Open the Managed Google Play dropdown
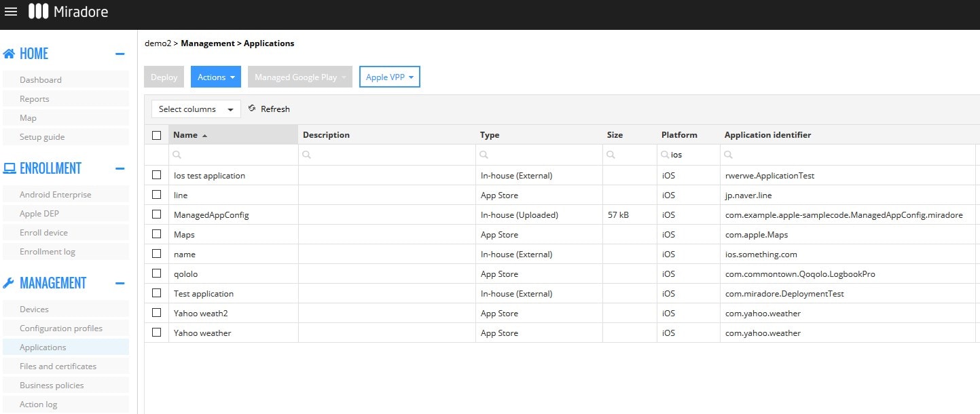Viewport: 980px width, 414px height. pos(300,77)
